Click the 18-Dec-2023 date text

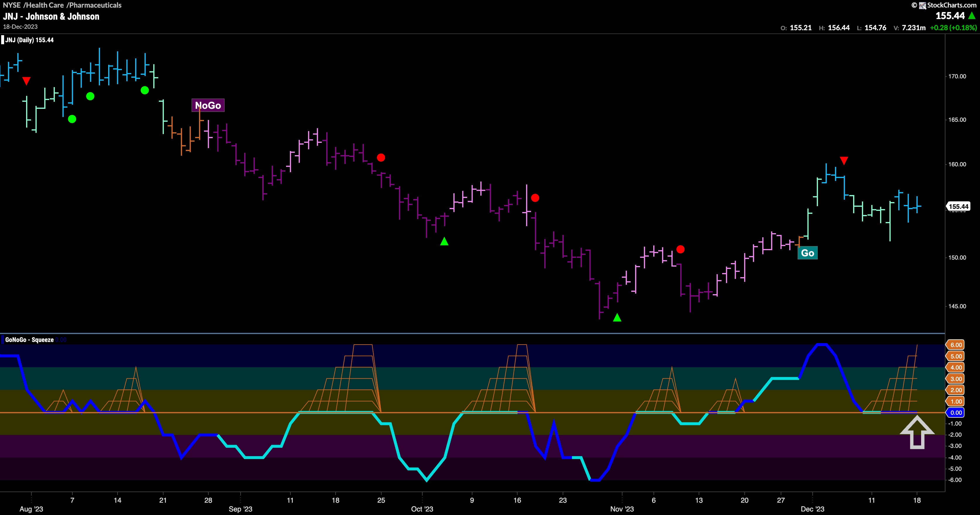point(20,27)
